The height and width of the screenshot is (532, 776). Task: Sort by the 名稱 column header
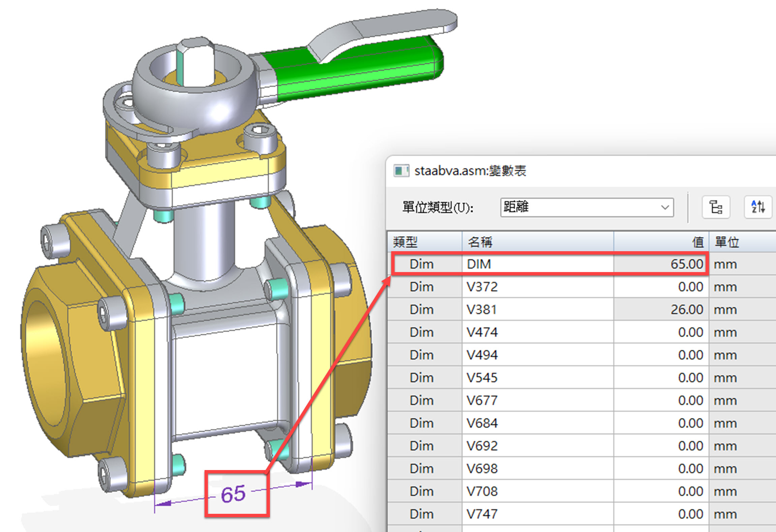pos(538,242)
